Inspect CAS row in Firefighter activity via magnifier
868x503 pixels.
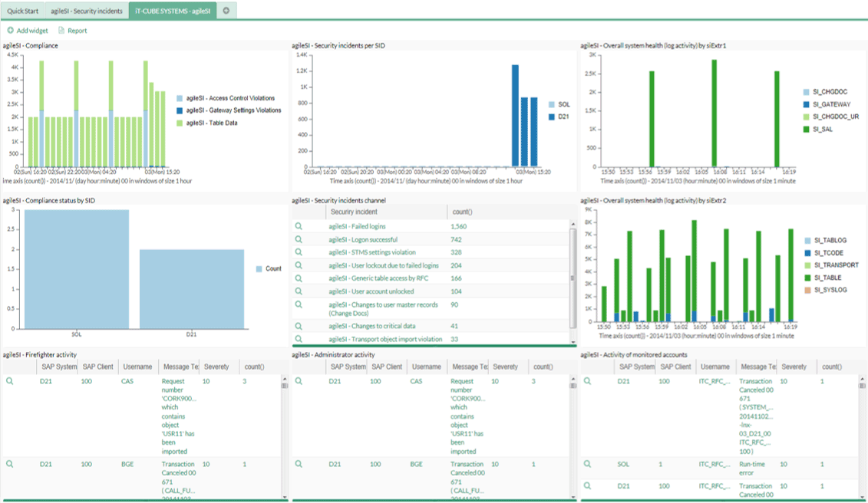tap(10, 381)
